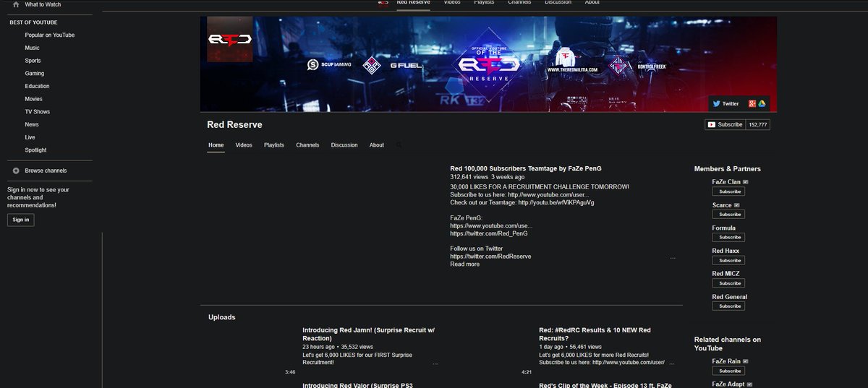Open the Formula channel name
The height and width of the screenshot is (388, 868).
click(x=724, y=228)
